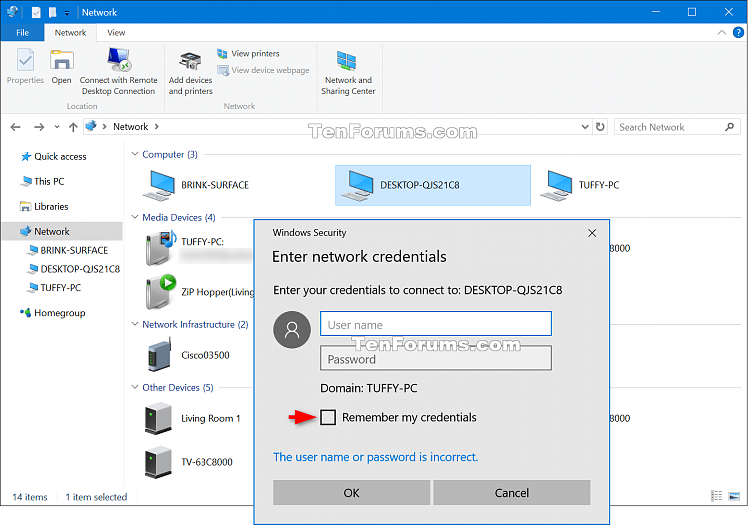Click the title bar Properties quick icon
The width and height of the screenshot is (750, 528).
[36, 12]
